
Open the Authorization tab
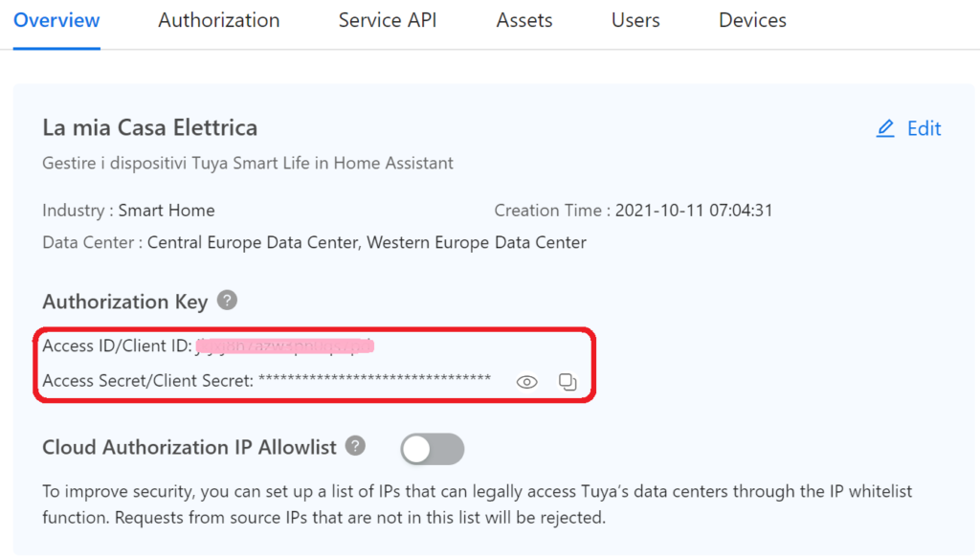[x=219, y=20]
